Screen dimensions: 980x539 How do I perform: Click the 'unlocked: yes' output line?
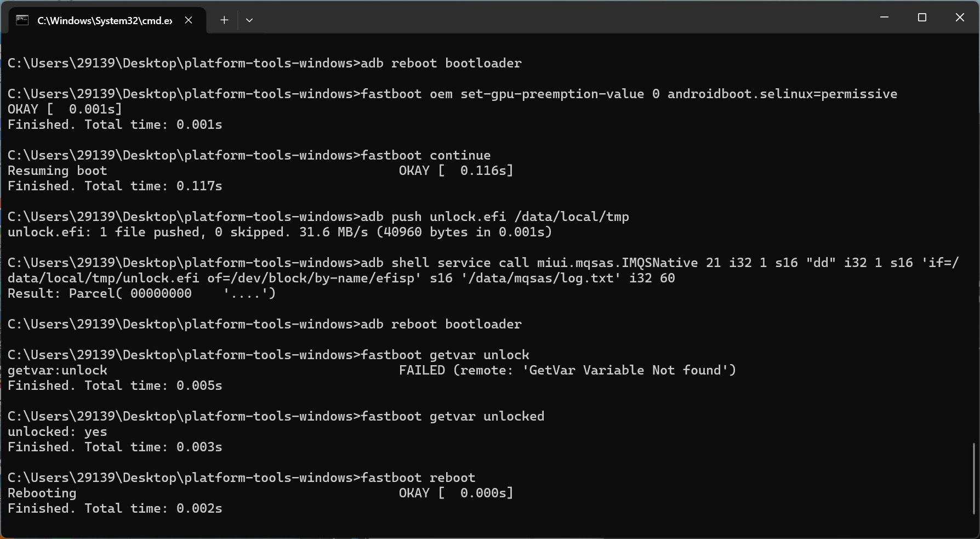point(57,432)
